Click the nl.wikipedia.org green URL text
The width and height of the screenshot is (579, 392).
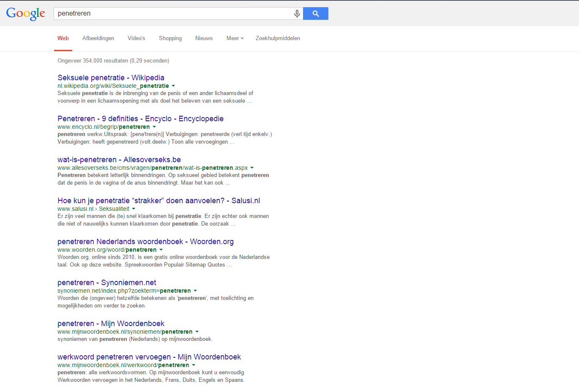113,86
